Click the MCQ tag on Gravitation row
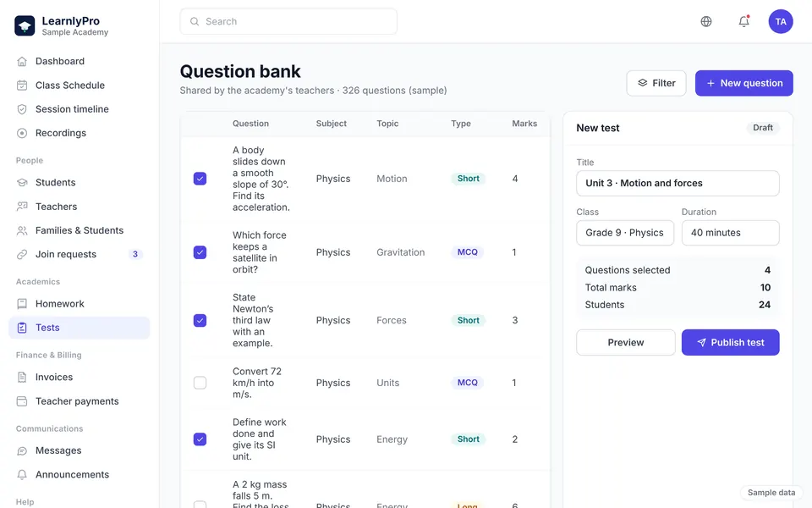812x508 pixels. [467, 252]
